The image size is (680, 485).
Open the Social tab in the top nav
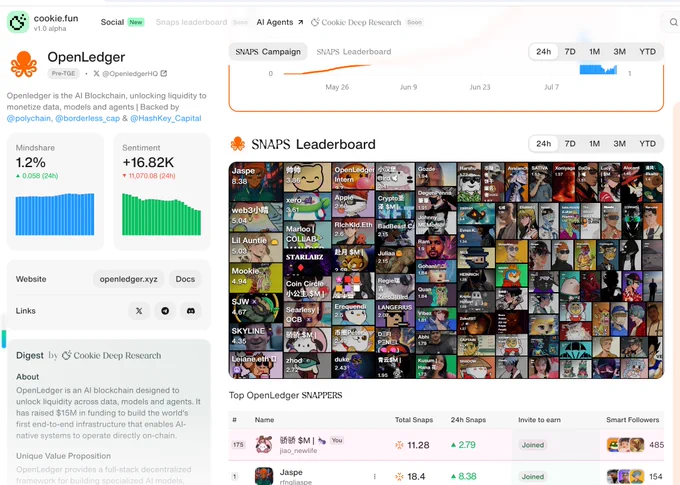pos(112,22)
